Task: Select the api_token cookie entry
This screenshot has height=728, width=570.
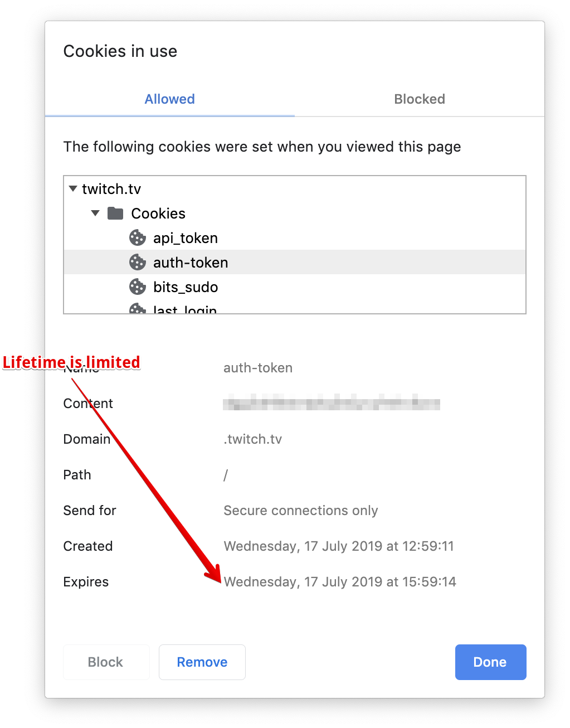Action: click(x=185, y=237)
